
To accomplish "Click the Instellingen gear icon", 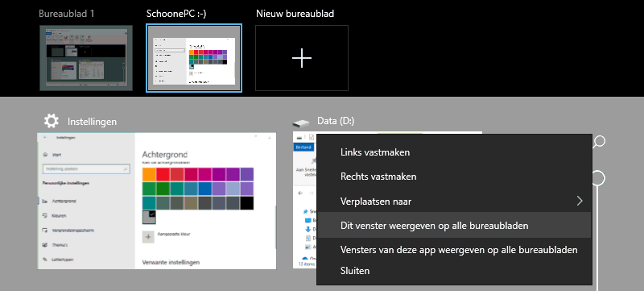I will pos(52,121).
